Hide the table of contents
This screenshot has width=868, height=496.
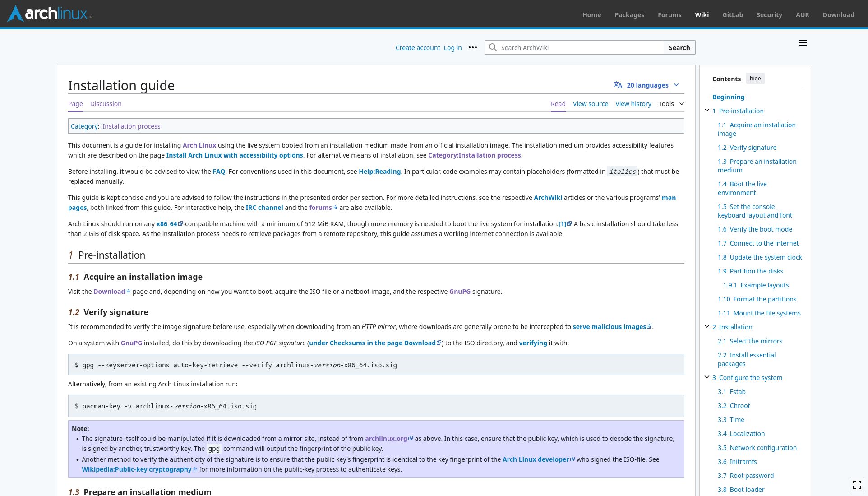(755, 78)
